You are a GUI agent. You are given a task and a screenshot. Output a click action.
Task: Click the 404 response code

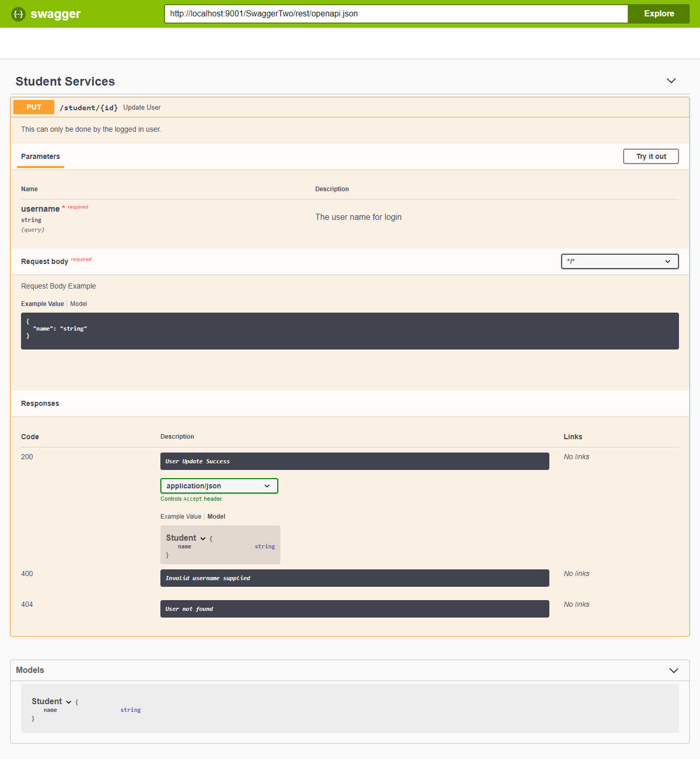(x=27, y=604)
